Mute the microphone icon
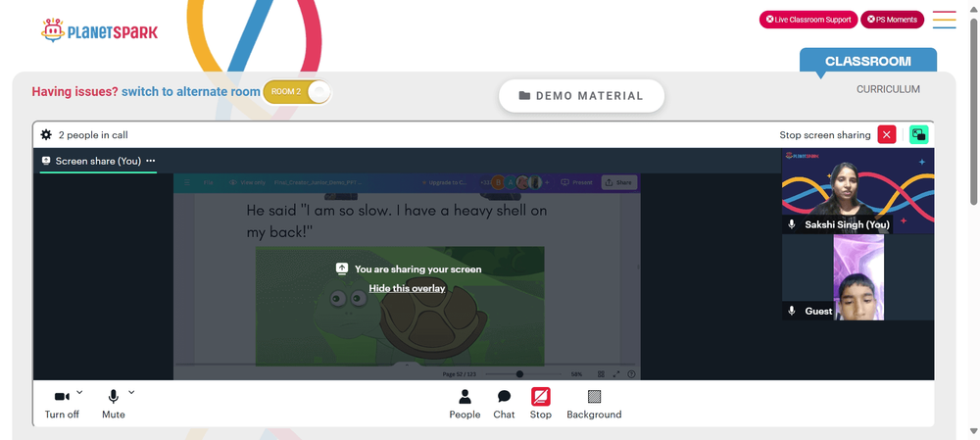Viewport: 980px width, 440px height. (x=113, y=396)
